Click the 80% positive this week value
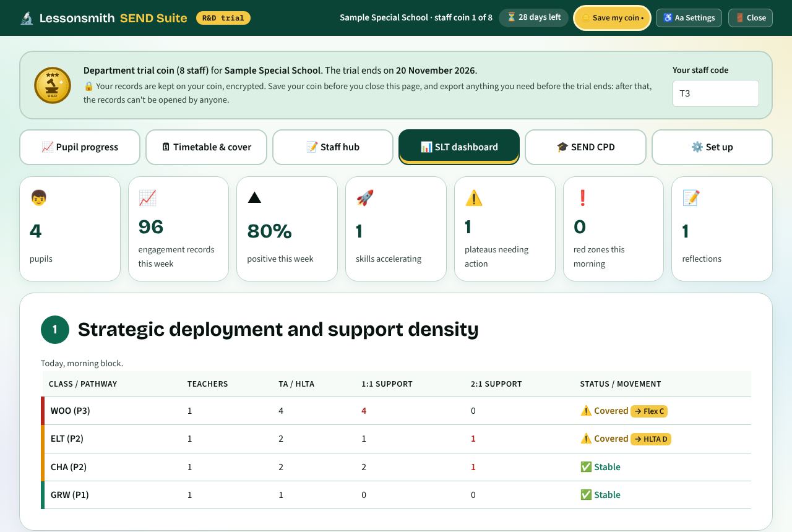Viewport: 792px width, 532px height. [269, 231]
